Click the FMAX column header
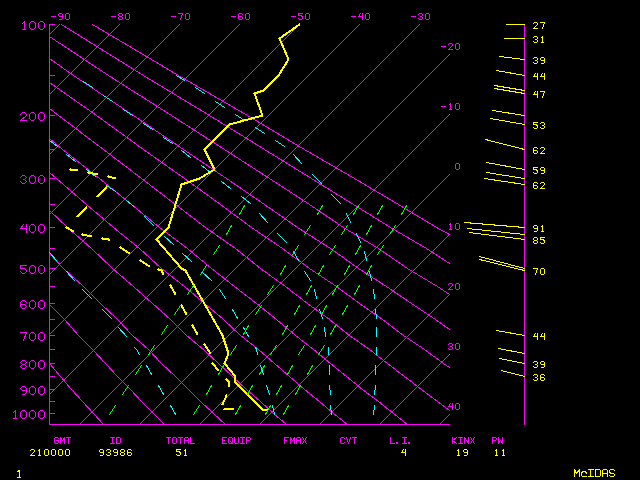This screenshot has width=640, height=480. pyautogui.click(x=295, y=440)
